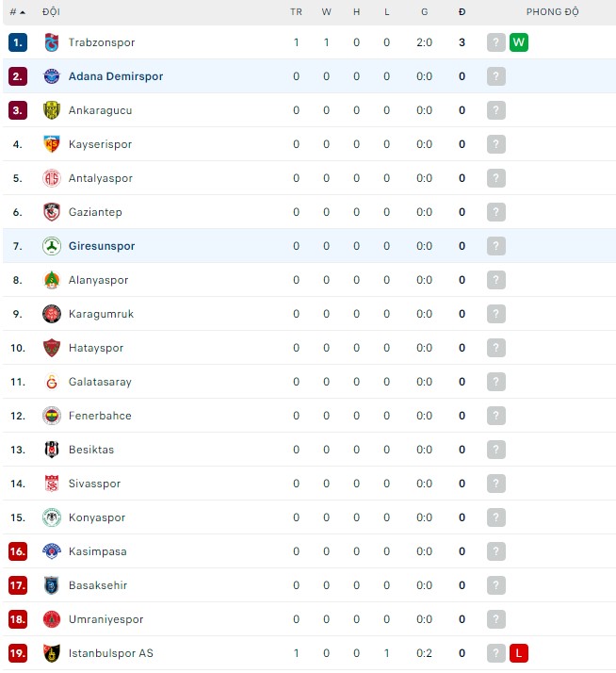
Task: Click the PHONG ĐỘ column header
Action: coord(552,12)
